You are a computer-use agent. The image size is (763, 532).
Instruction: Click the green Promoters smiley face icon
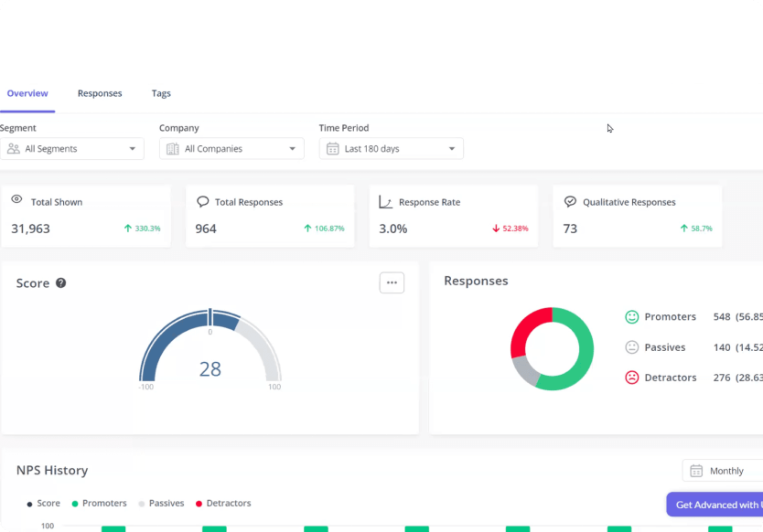pos(631,317)
